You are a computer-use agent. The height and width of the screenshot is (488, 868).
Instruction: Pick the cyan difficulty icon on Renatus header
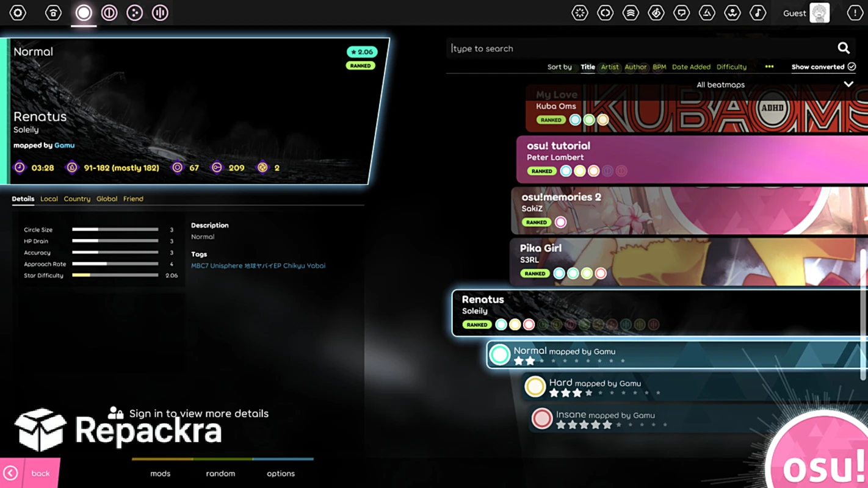[x=501, y=325]
